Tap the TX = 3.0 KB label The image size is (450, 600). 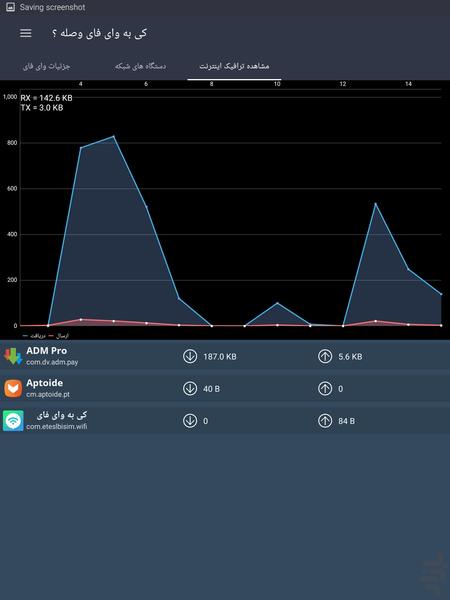[42, 108]
